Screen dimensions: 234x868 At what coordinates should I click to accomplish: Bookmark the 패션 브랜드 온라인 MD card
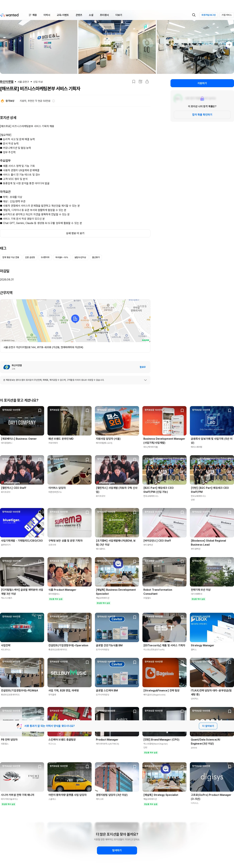87,411
